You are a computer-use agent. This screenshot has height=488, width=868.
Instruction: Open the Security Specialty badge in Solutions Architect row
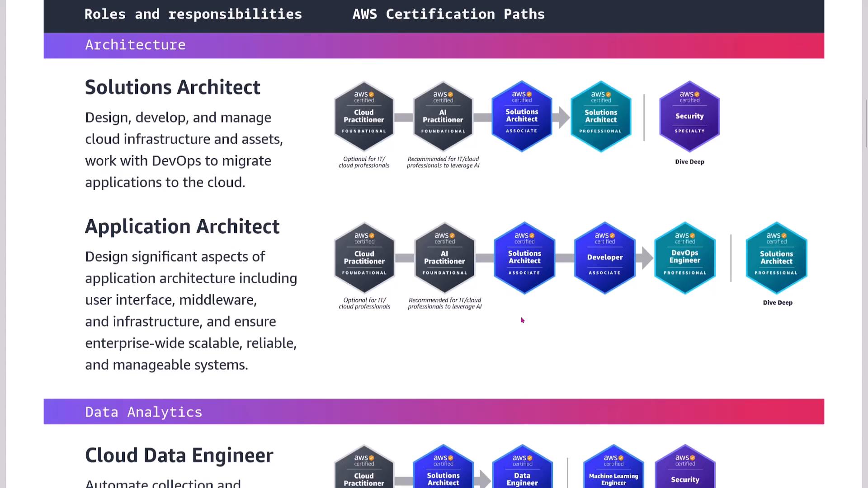[689, 117]
